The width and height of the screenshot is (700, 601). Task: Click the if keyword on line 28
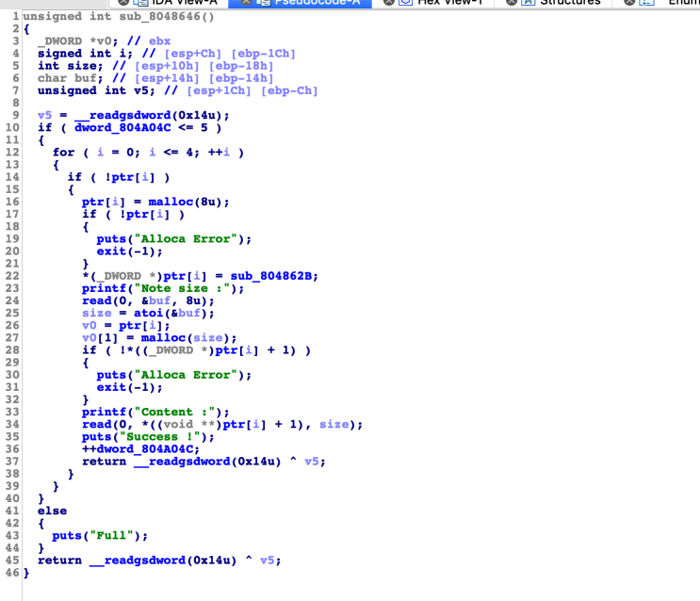click(90, 350)
